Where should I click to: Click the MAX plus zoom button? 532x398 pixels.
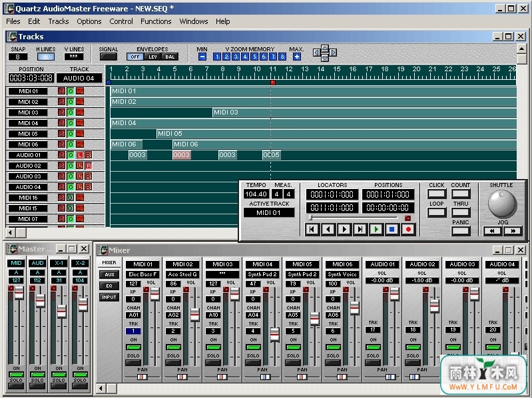tap(297, 57)
